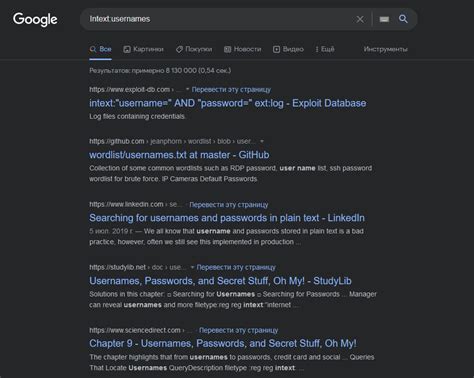Image resolution: width=474 pixels, height=378 pixels.
Task: Open Инструменты search tools
Action: [385, 49]
